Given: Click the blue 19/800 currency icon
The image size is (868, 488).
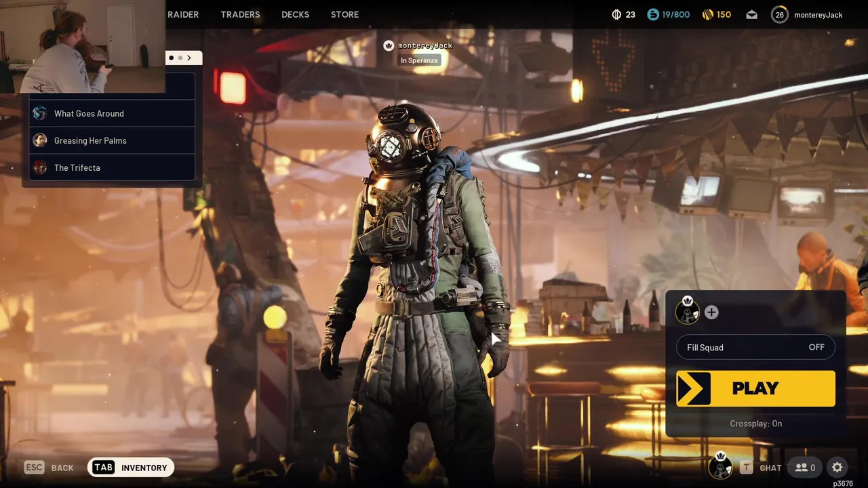Looking at the screenshot, I should 652,14.
